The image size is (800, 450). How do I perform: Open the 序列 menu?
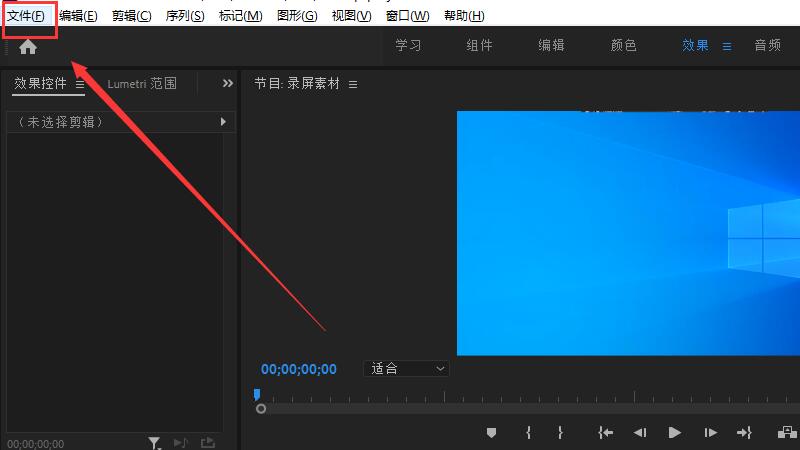[185, 16]
